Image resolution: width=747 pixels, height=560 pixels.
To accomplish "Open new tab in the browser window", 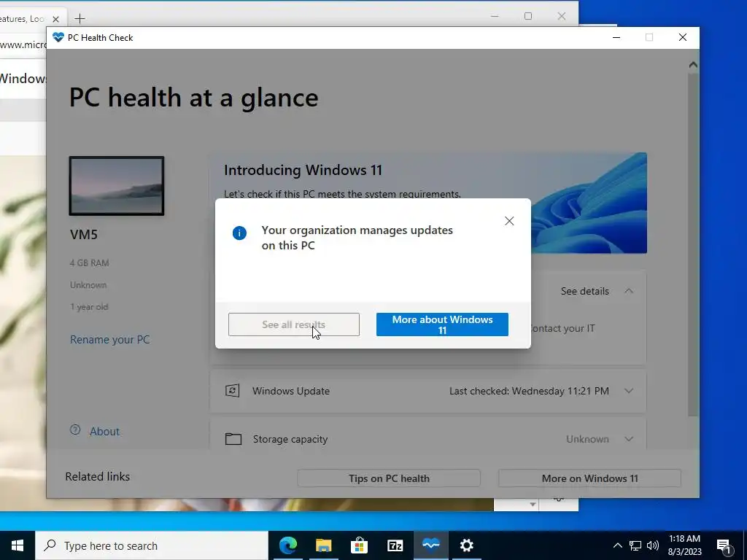I will 80,18.
